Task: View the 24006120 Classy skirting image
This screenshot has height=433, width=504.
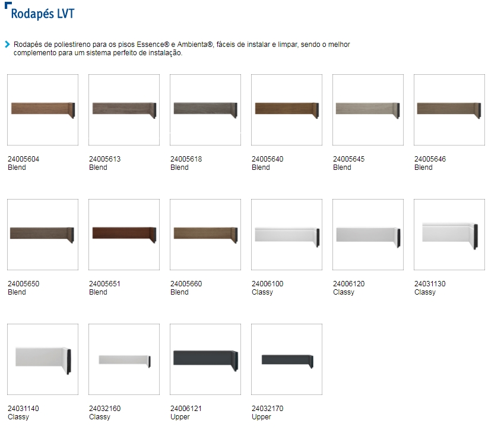Action: [x=368, y=235]
